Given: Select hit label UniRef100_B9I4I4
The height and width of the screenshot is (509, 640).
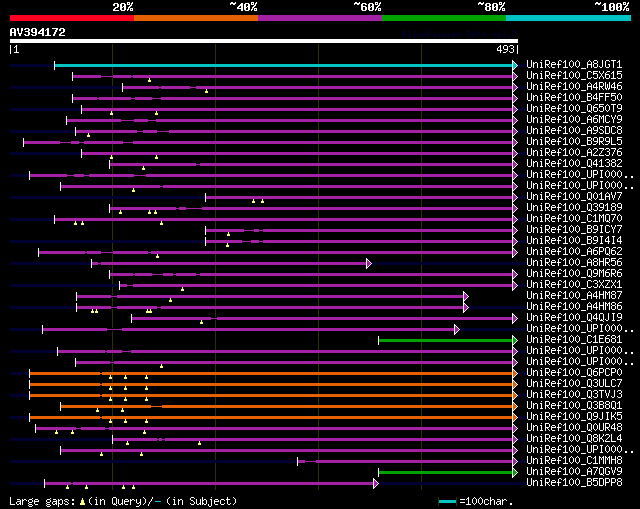Looking at the screenshot, I should click(x=574, y=241).
